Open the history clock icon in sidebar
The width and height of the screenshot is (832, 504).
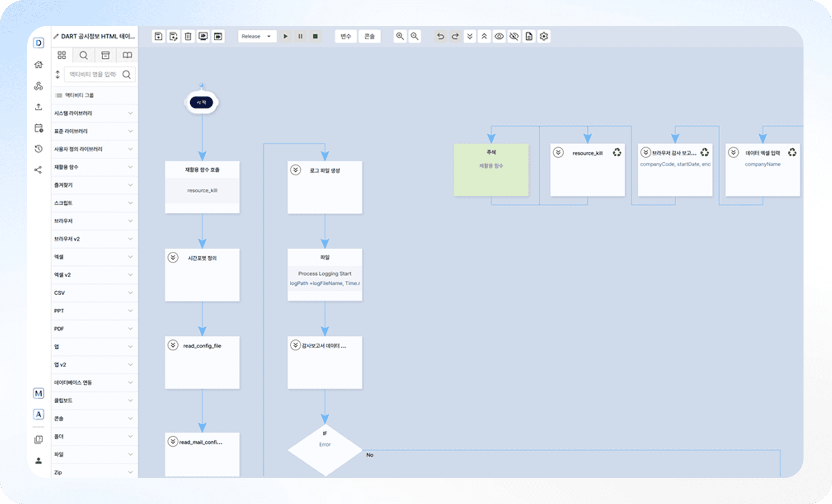[x=38, y=149]
